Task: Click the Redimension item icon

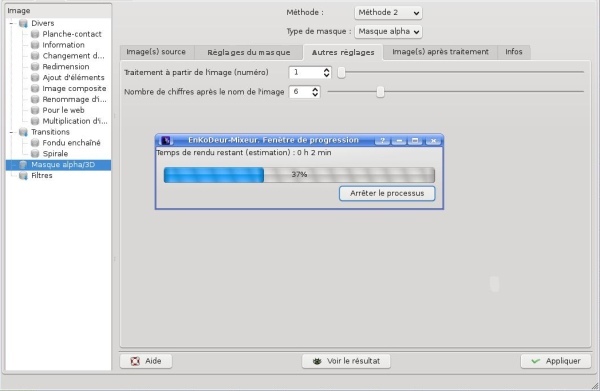Action: 35,67
